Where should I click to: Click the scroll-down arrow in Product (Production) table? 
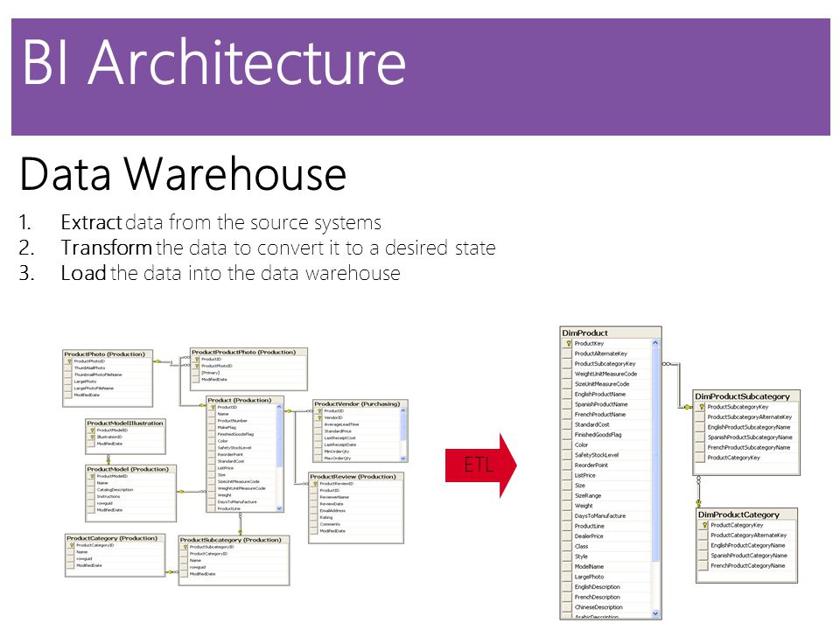pos(279,508)
